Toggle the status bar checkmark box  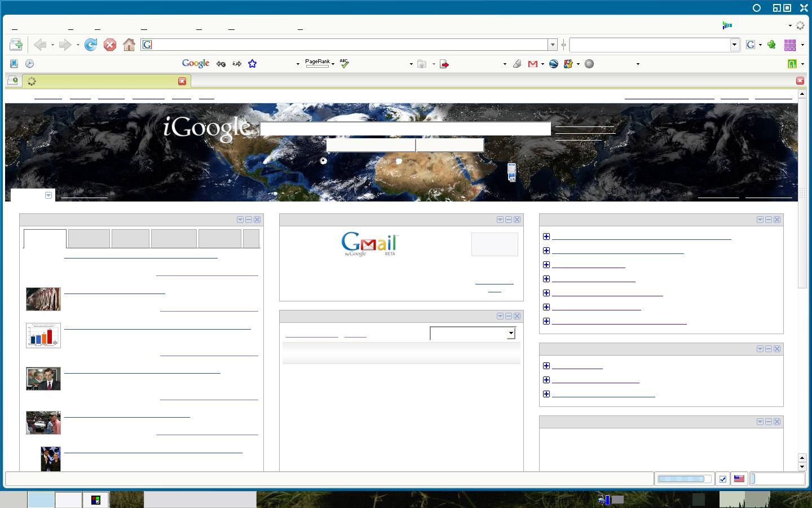[x=723, y=479]
